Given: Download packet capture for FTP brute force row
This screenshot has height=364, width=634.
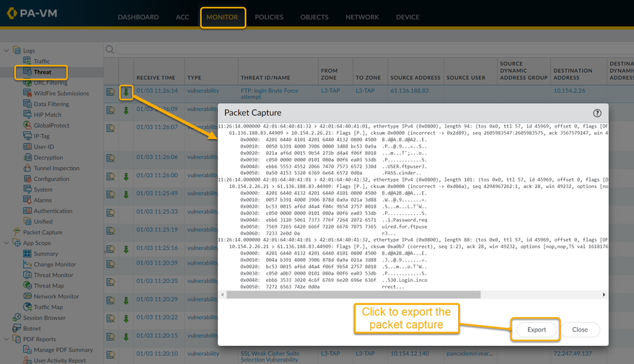Looking at the screenshot, I should coord(126,92).
